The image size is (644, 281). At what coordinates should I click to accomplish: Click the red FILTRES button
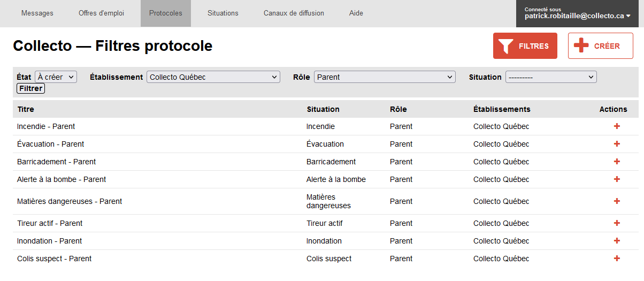click(x=525, y=46)
